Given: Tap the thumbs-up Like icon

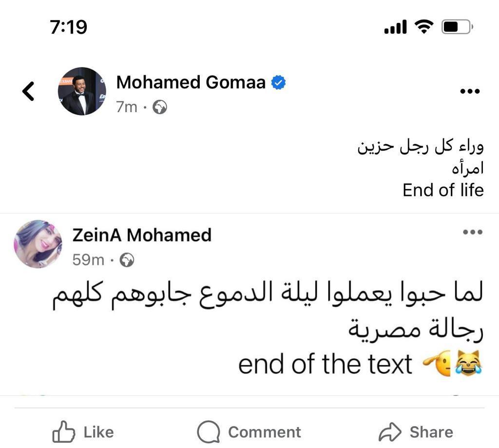Looking at the screenshot, I should point(64,432).
